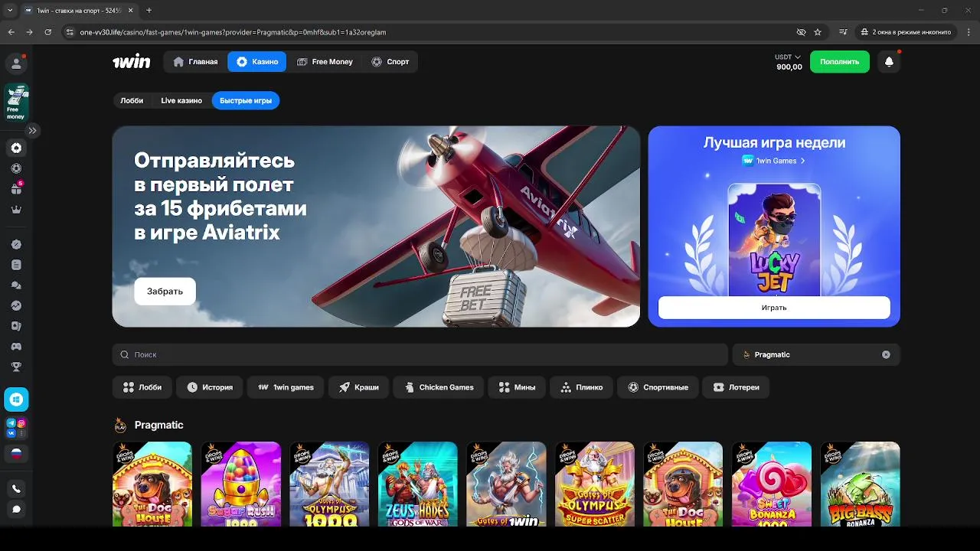Click the Играть button for Lucky Jet

pos(774,308)
